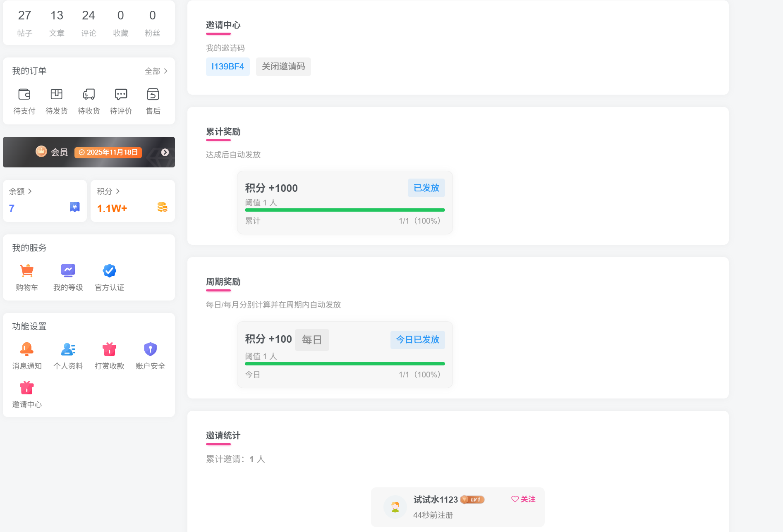Click the pending review speech bubble icon
The image size is (783, 532).
121,95
